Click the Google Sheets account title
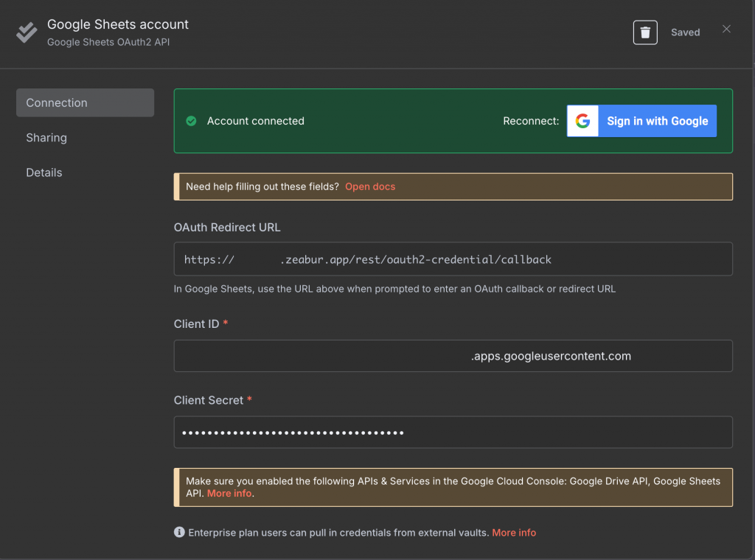 (x=118, y=24)
